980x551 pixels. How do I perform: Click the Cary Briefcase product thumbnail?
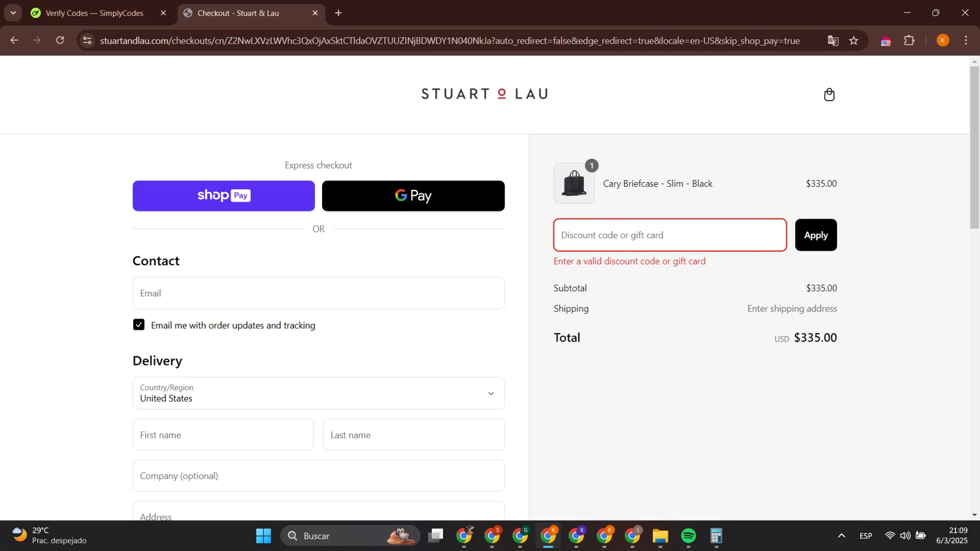574,183
